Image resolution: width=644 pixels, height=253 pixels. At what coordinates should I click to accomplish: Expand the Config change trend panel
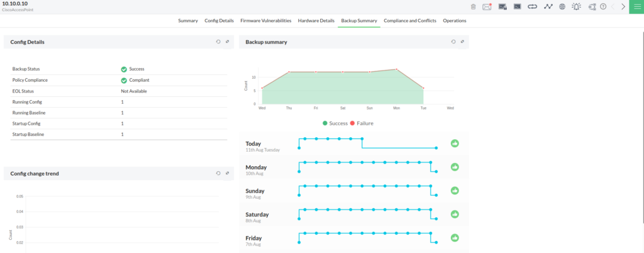[x=227, y=173]
